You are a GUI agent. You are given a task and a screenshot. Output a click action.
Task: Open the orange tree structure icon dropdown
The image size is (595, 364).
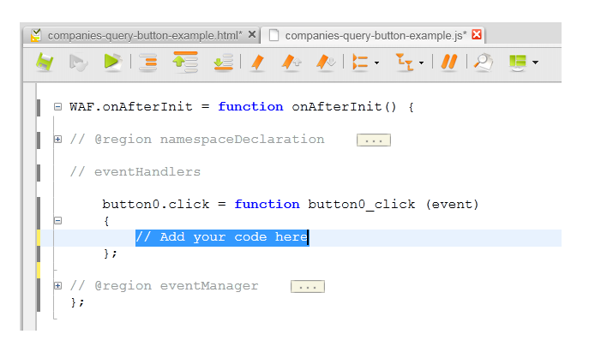(x=421, y=63)
